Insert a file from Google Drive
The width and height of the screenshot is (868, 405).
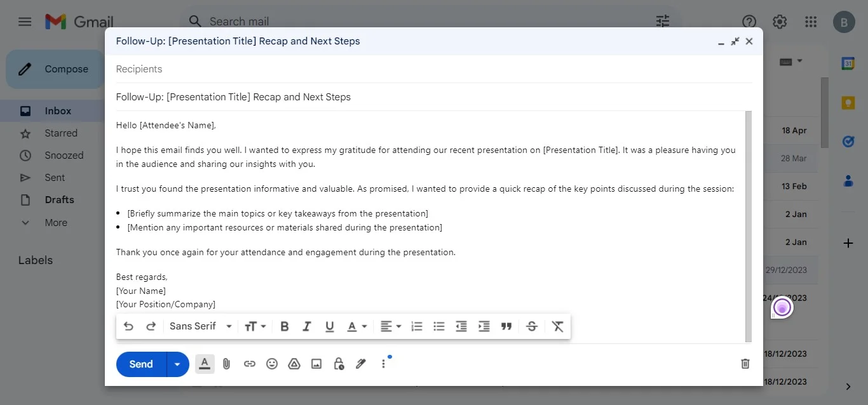coord(294,364)
